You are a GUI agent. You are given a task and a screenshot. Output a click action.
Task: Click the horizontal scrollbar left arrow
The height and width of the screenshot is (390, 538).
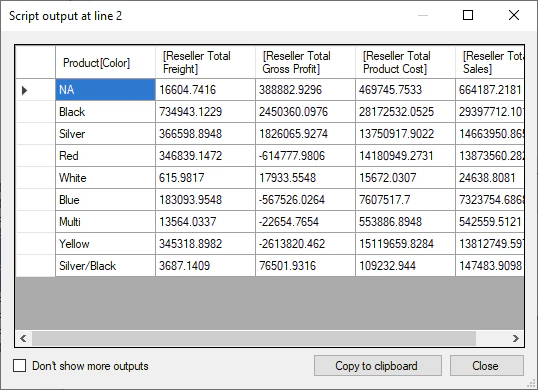[x=23, y=339]
